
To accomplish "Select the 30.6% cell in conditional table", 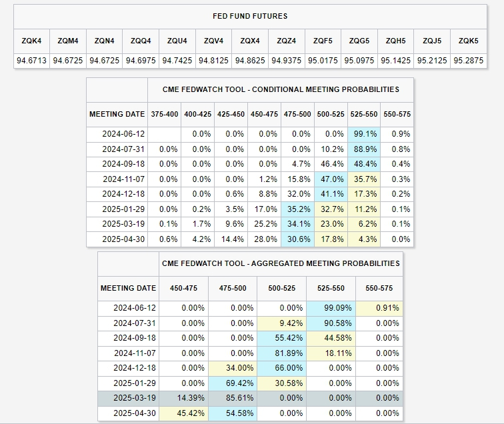I will 297,239.
